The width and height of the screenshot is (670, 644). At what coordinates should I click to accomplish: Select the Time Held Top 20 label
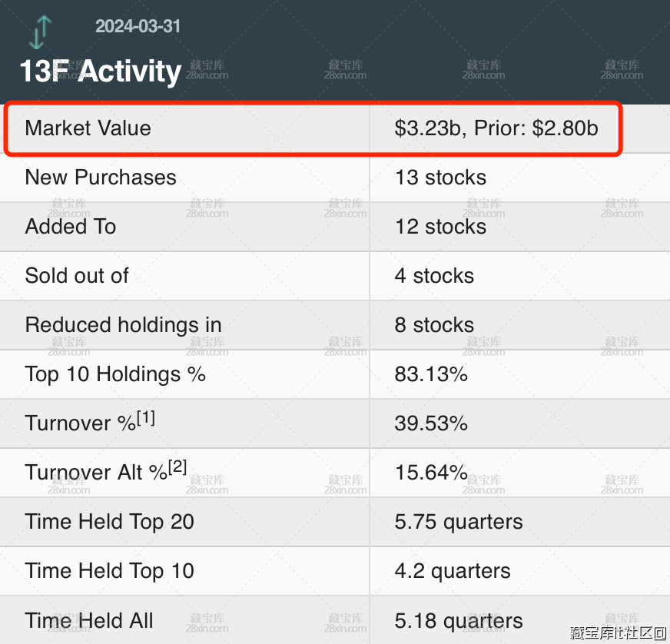[x=109, y=522]
